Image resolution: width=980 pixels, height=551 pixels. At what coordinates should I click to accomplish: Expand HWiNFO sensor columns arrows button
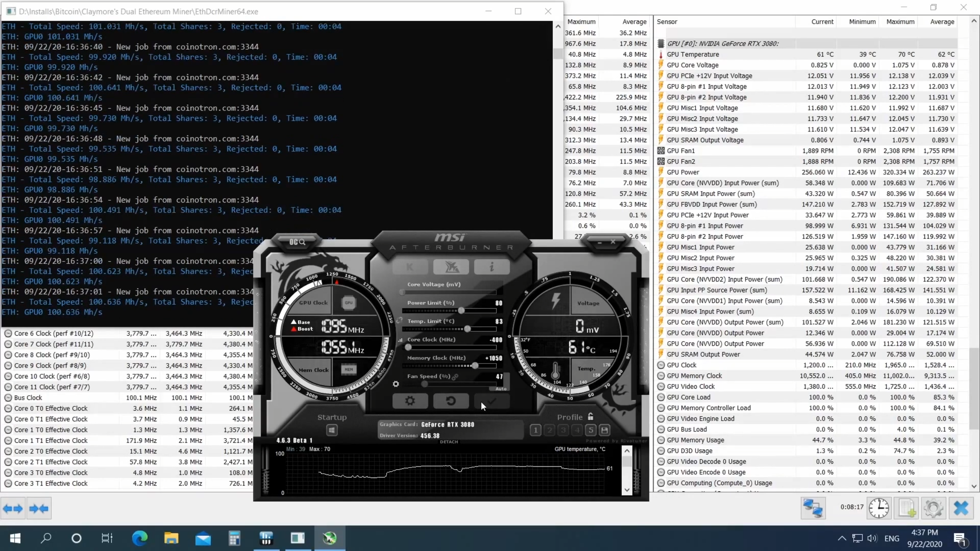[x=13, y=509]
